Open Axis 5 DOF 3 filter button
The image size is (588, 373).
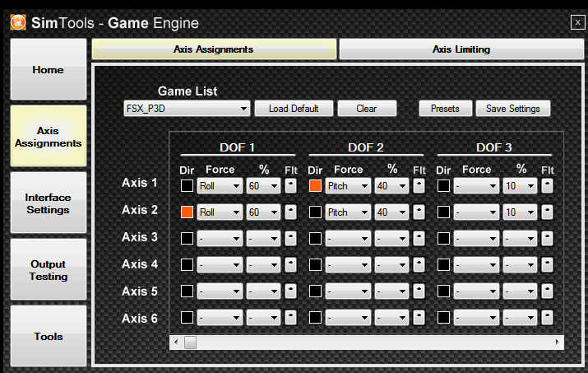tap(547, 291)
